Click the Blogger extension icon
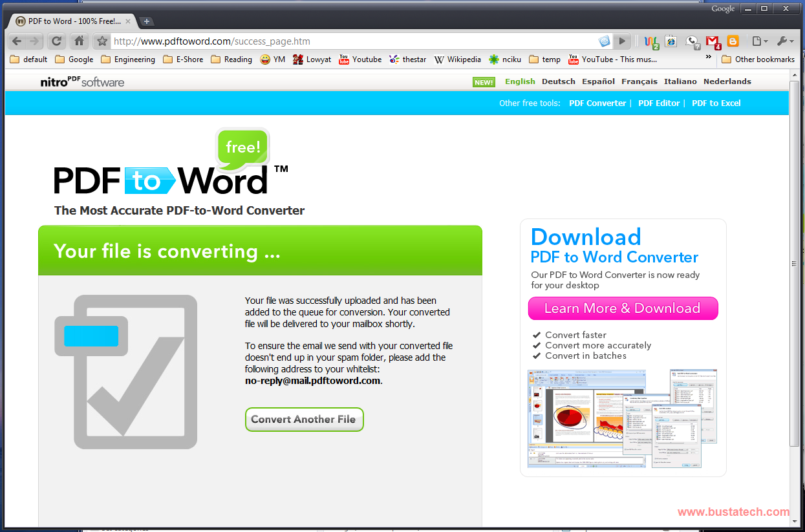Viewport: 805px width, 532px height. [733, 41]
